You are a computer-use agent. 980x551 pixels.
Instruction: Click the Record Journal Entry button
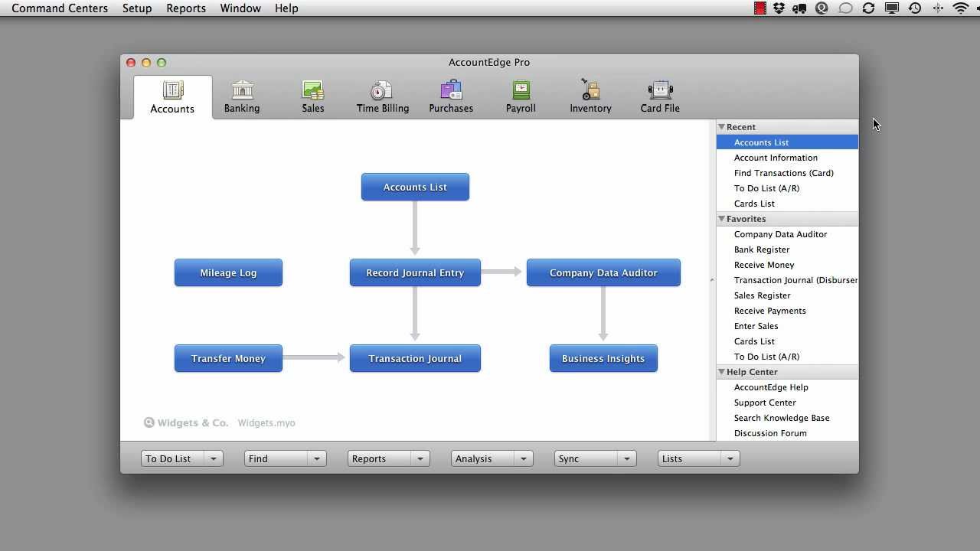415,272
